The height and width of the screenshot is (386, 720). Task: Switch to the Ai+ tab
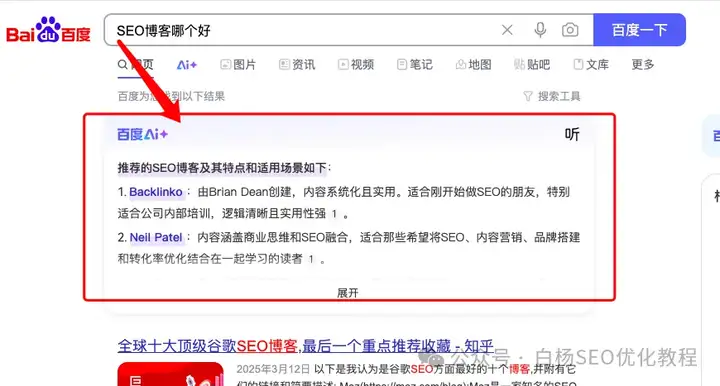click(187, 65)
